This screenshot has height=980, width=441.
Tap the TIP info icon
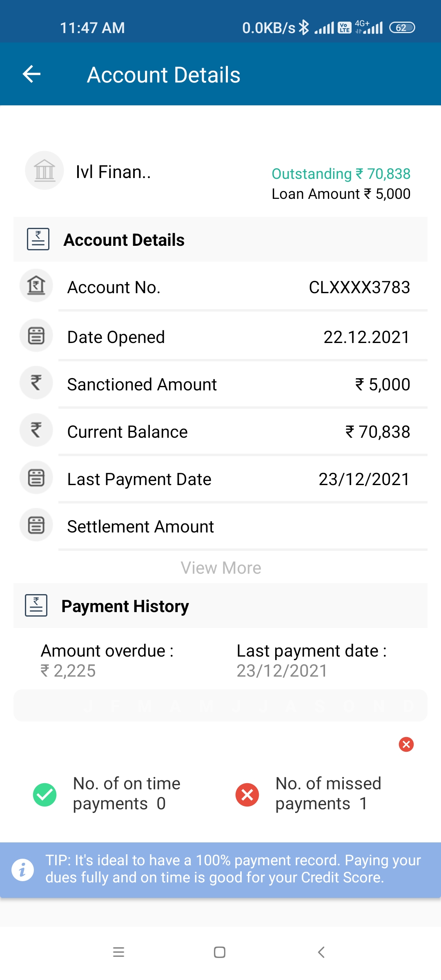[22, 870]
